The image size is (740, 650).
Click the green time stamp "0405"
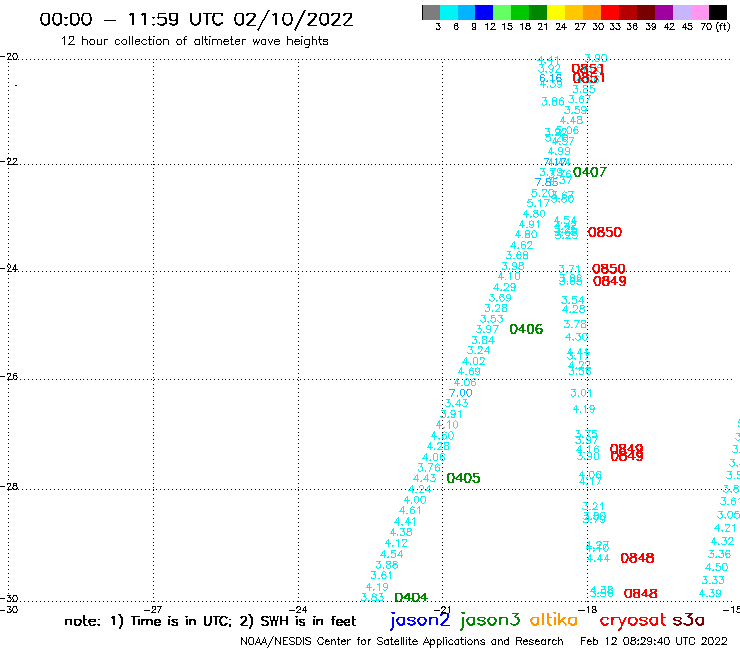463,478
